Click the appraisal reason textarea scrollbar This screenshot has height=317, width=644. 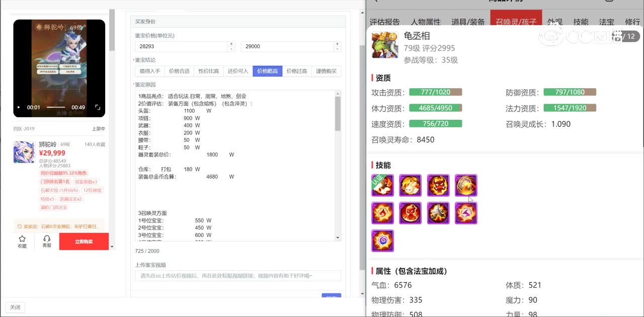click(x=338, y=113)
